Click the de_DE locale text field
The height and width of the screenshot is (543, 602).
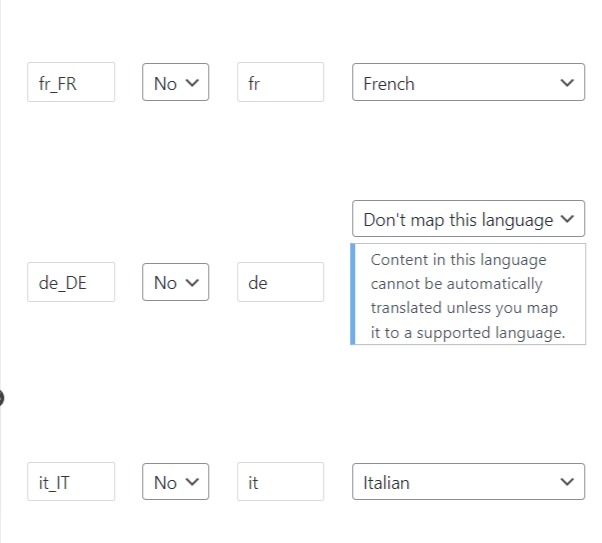(71, 282)
